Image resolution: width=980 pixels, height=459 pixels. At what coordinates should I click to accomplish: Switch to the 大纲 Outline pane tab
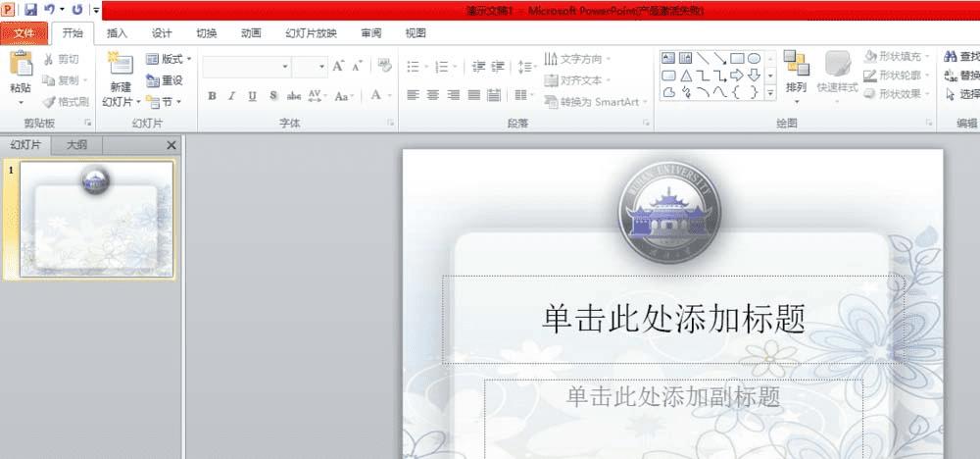(x=76, y=145)
